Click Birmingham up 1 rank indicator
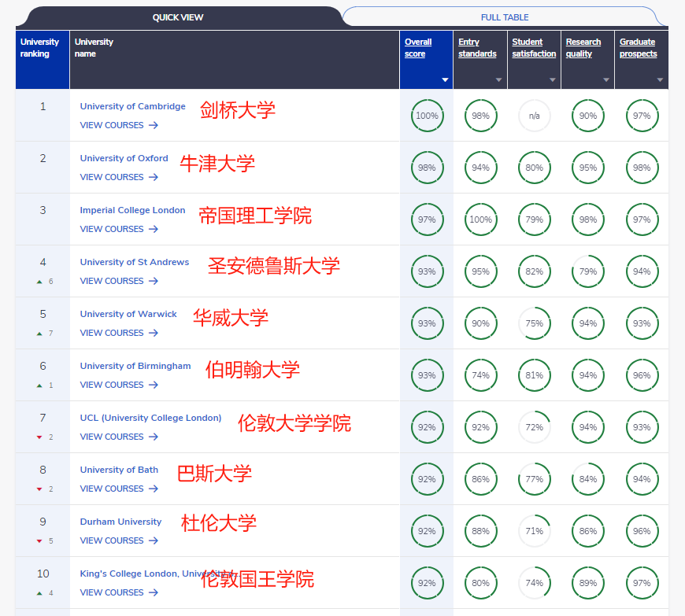The height and width of the screenshot is (616, 685). (45, 385)
